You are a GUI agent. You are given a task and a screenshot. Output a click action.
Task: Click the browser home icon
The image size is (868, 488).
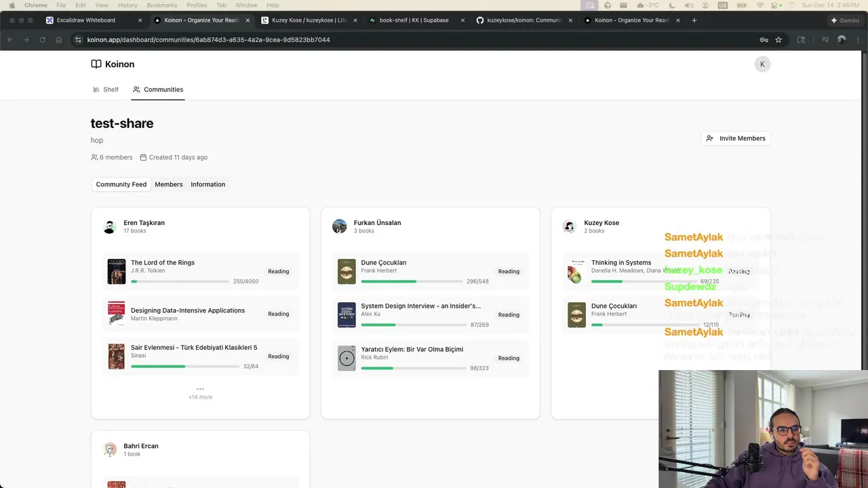point(59,40)
